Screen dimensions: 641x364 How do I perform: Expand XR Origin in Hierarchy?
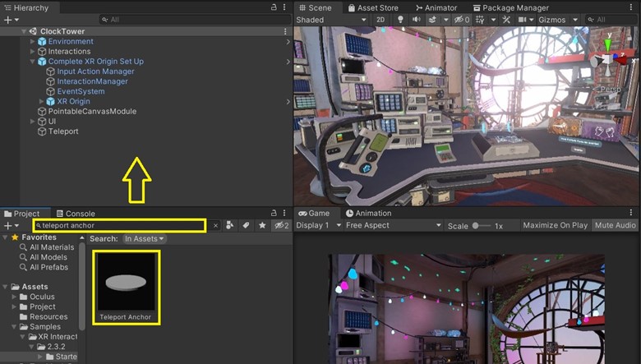point(41,101)
